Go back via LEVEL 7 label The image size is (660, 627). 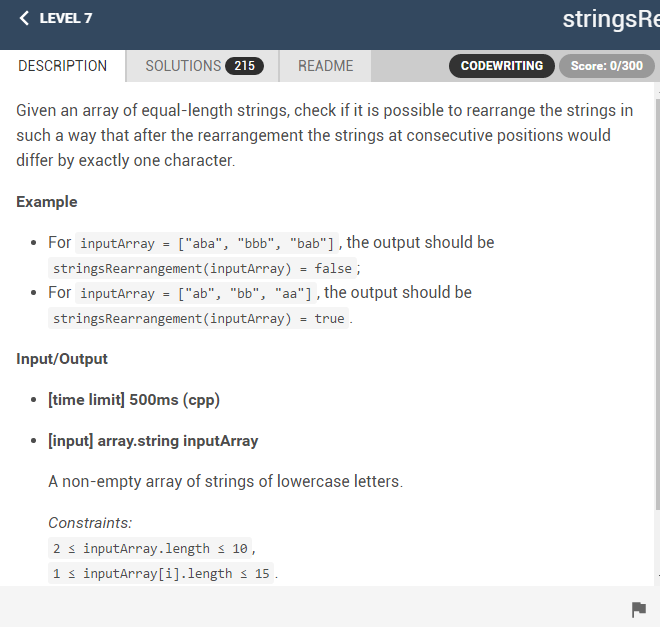[66, 19]
